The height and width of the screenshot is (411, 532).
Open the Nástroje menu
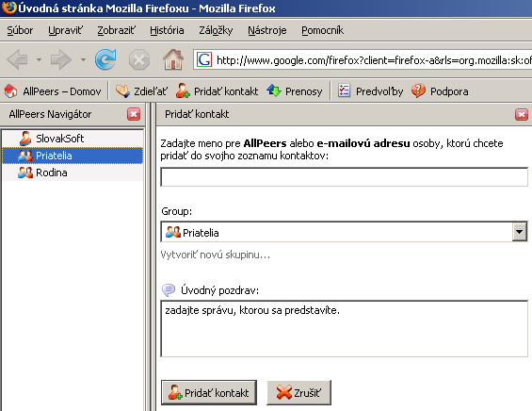(x=267, y=30)
